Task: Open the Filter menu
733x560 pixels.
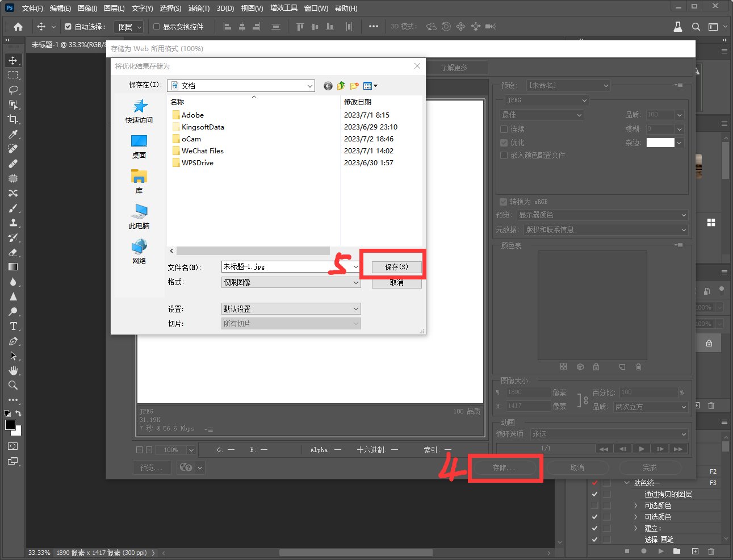Action: coord(199,9)
